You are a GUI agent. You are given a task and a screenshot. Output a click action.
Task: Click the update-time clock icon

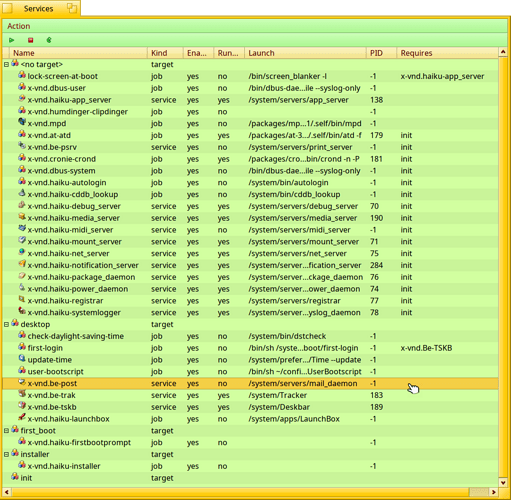22,359
